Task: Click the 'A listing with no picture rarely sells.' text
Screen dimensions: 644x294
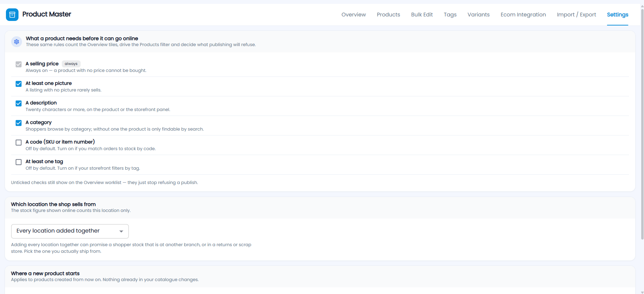Action: pos(64,90)
